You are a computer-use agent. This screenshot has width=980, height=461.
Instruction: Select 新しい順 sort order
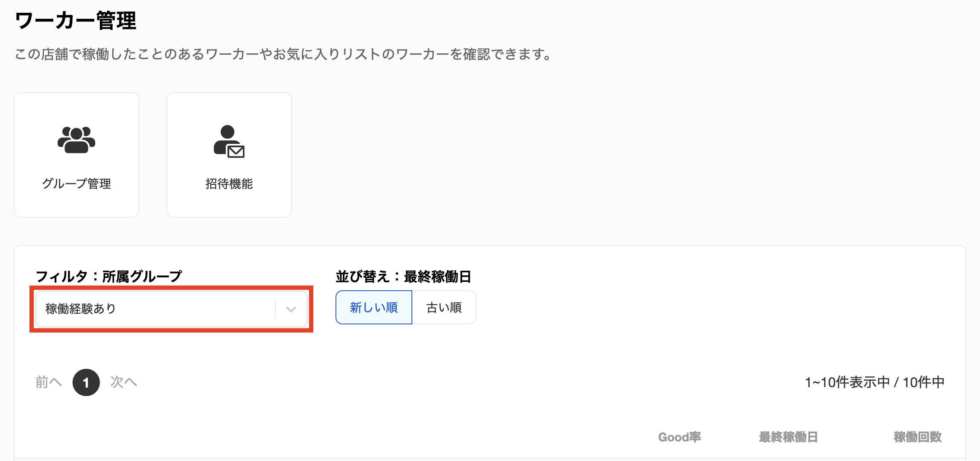pos(374,307)
